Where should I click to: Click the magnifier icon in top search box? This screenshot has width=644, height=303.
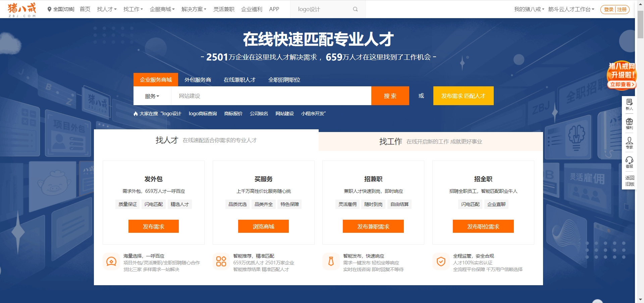point(355,9)
